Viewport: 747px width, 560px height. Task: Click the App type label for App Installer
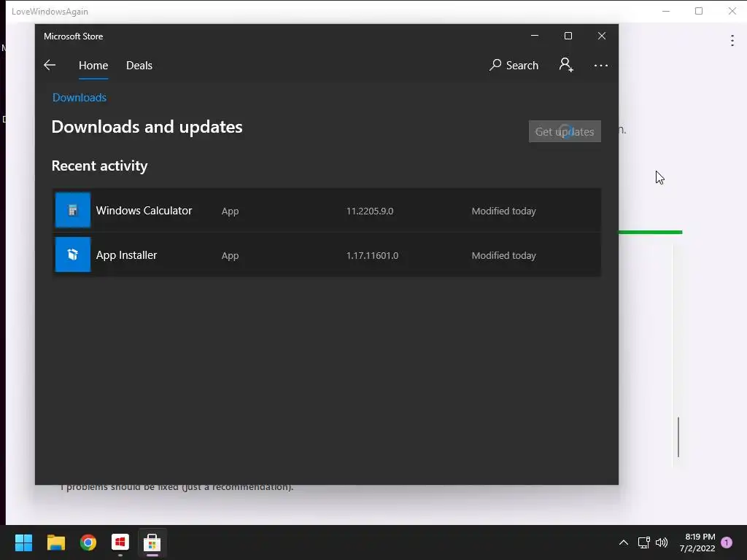tap(230, 256)
